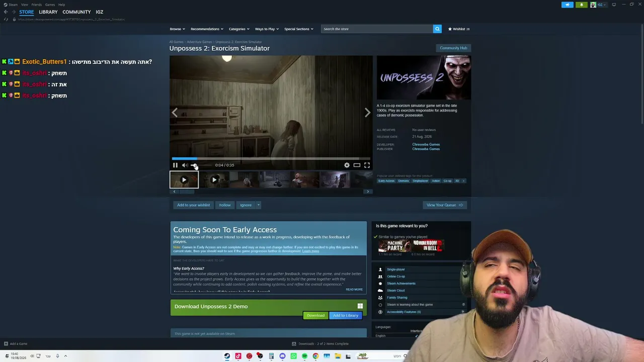Open the Help menu
Image resolution: width=644 pixels, height=362 pixels.
coord(61,5)
